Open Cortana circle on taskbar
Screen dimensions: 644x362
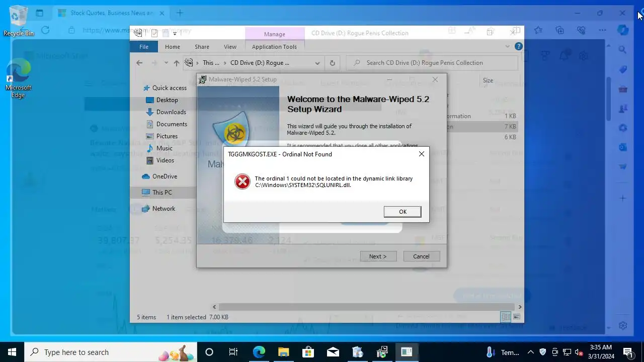[x=209, y=352]
